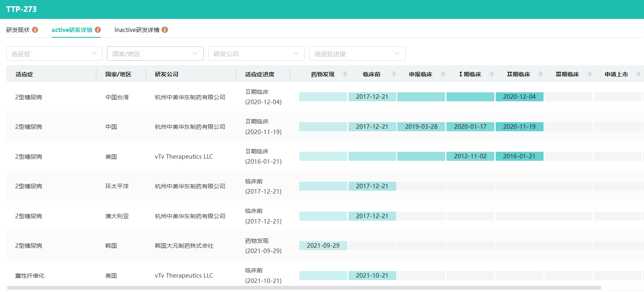Switch to the inactive研发详情 tab

(x=137, y=30)
